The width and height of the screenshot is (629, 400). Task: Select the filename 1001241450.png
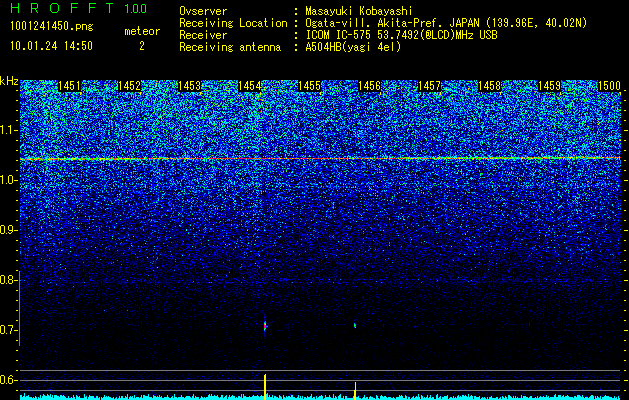(51, 27)
